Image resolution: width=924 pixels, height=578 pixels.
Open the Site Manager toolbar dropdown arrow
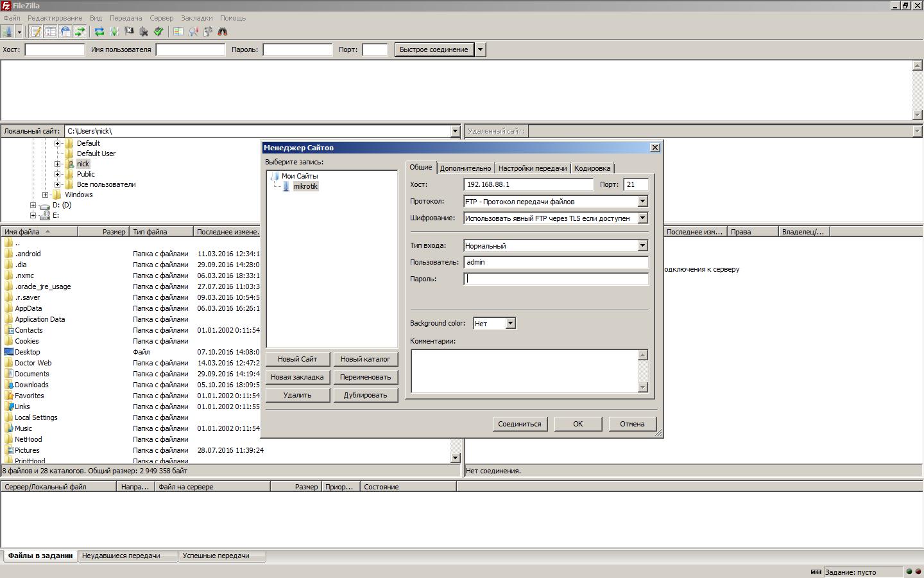click(19, 31)
